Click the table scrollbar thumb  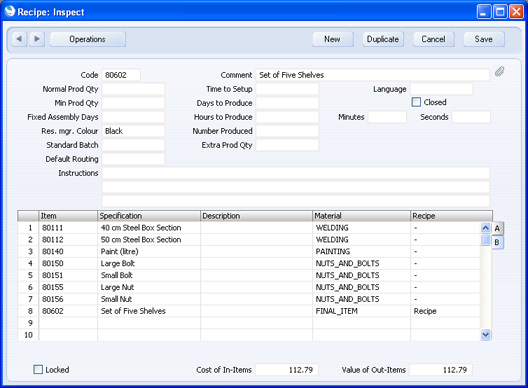486,240
